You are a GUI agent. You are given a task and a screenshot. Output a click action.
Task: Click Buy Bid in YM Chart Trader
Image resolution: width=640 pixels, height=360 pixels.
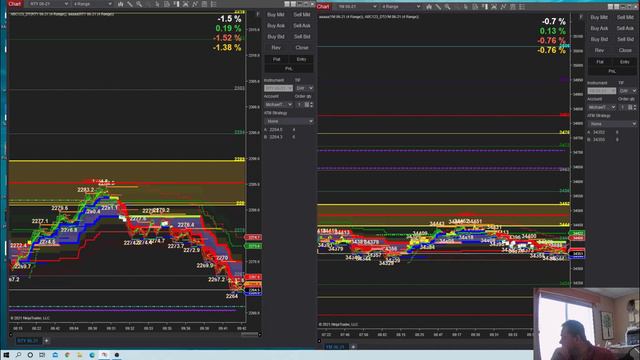pyautogui.click(x=599, y=39)
